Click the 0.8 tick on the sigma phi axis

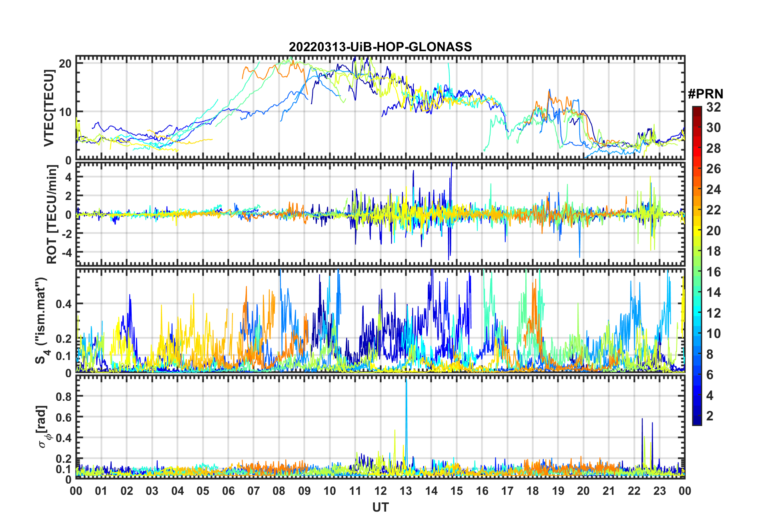[x=64, y=396]
